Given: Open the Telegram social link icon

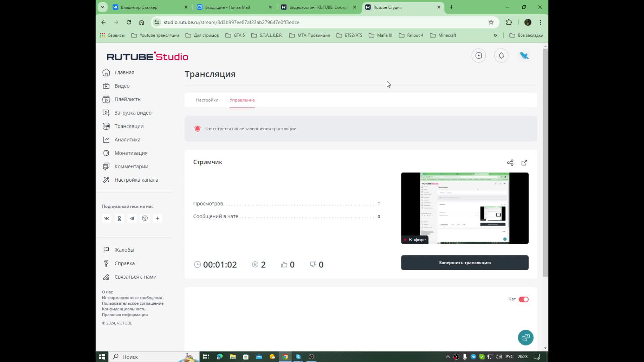Looking at the screenshot, I should [x=132, y=218].
